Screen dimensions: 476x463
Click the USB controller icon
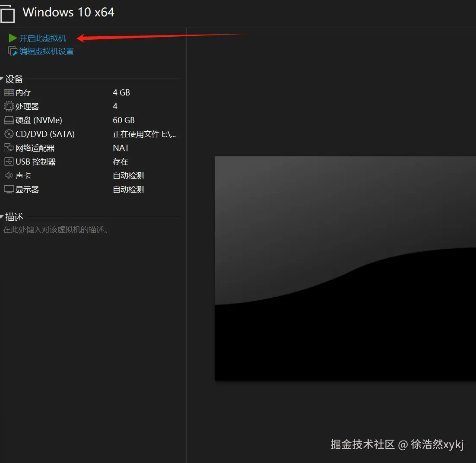click(9, 162)
